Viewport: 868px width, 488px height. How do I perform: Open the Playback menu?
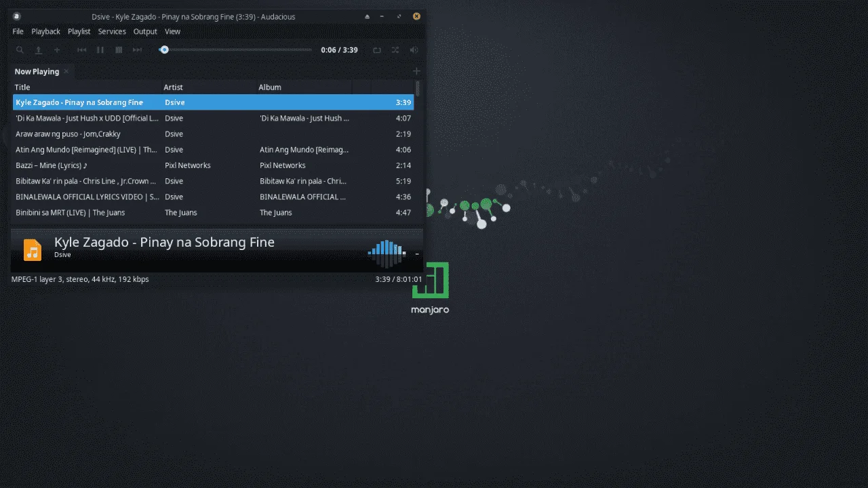click(x=45, y=31)
